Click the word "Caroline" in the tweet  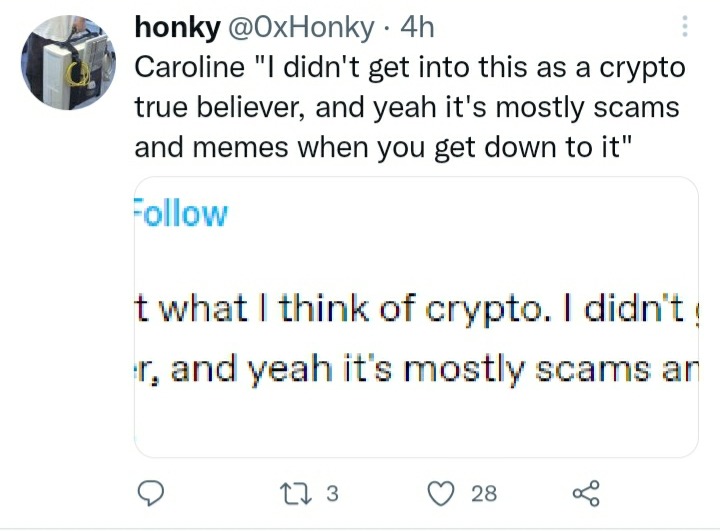coord(189,68)
